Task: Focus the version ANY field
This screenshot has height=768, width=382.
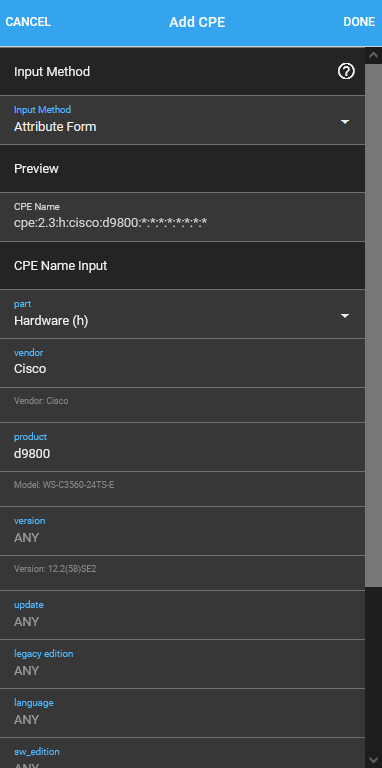Action: [182, 531]
